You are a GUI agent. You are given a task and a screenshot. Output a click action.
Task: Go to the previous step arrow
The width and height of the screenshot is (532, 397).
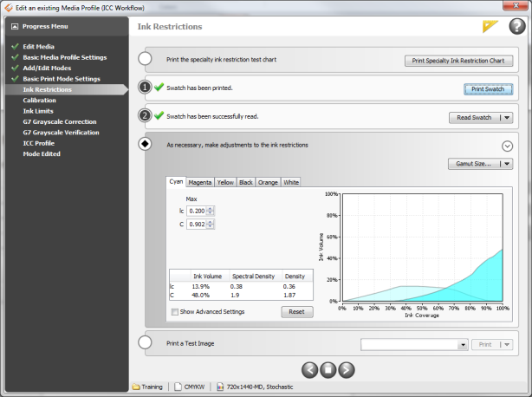pyautogui.click(x=308, y=369)
